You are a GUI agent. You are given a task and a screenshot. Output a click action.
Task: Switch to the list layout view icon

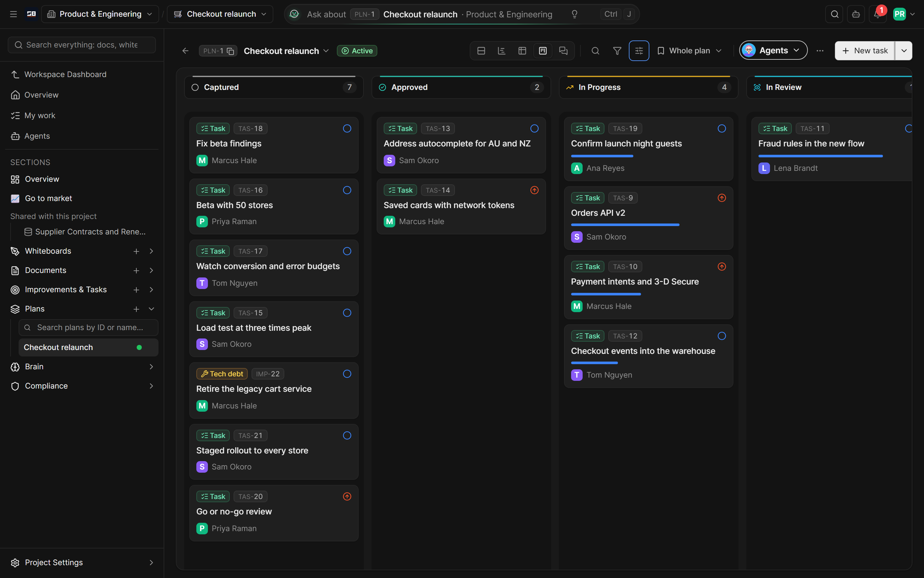tap(481, 51)
